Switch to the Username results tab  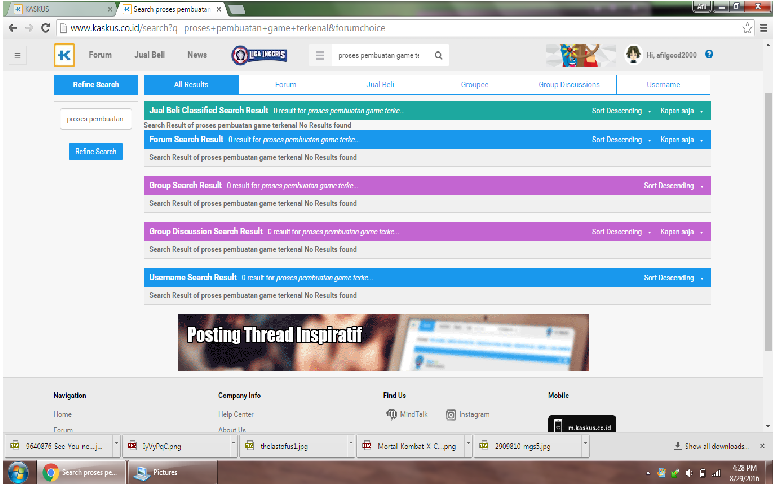(x=663, y=85)
